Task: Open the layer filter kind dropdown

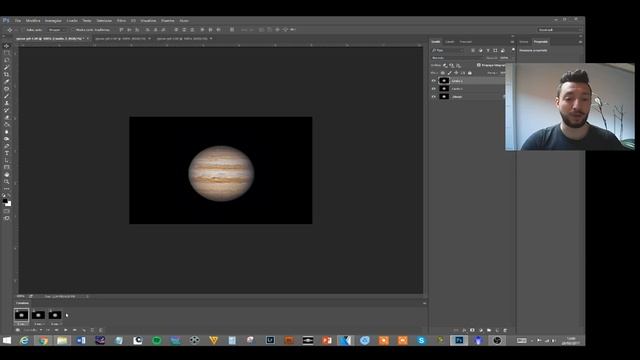Action: [448, 50]
